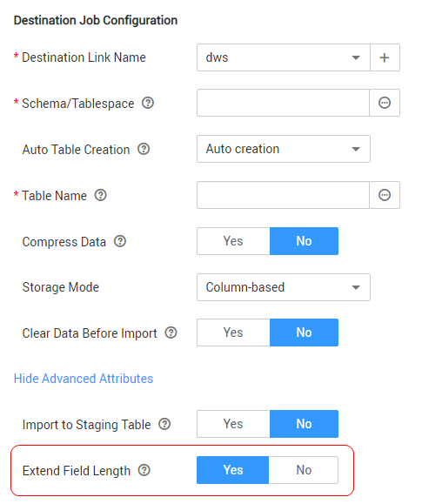Screen dimensions: 422x504
Task: Show help for Schema/Tablespace
Action: pos(148,104)
